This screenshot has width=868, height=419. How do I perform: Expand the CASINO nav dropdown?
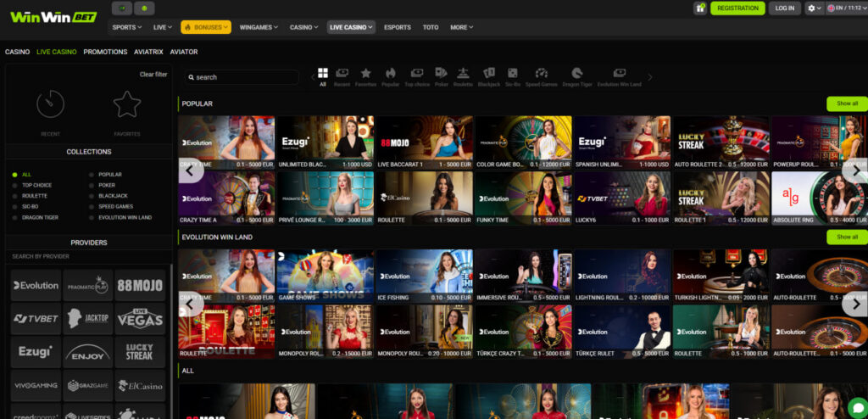click(304, 27)
